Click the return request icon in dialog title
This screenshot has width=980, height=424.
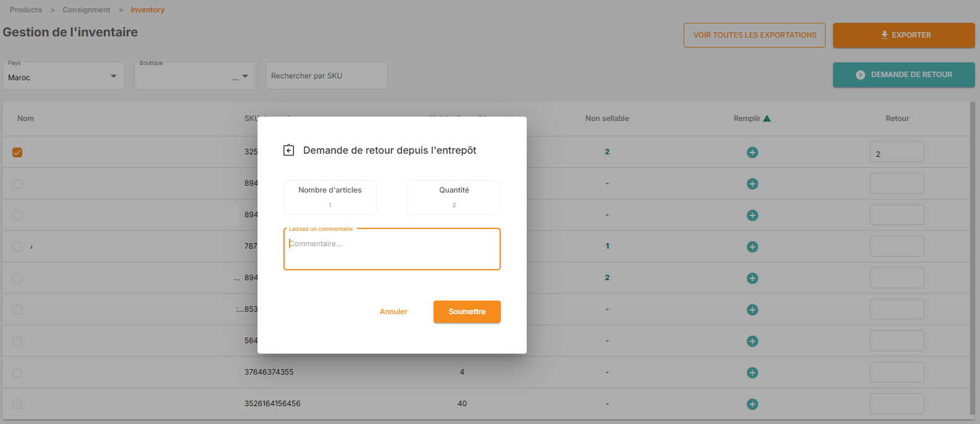point(288,150)
